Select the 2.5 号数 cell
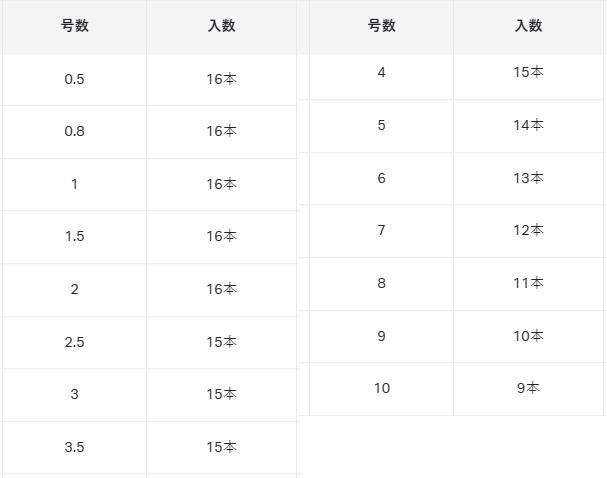The height and width of the screenshot is (478, 607). (74, 342)
